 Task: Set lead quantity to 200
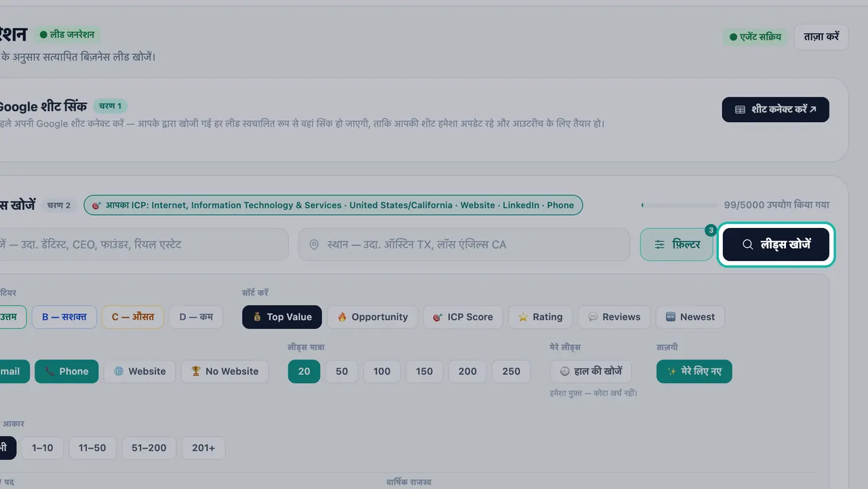pos(468,371)
